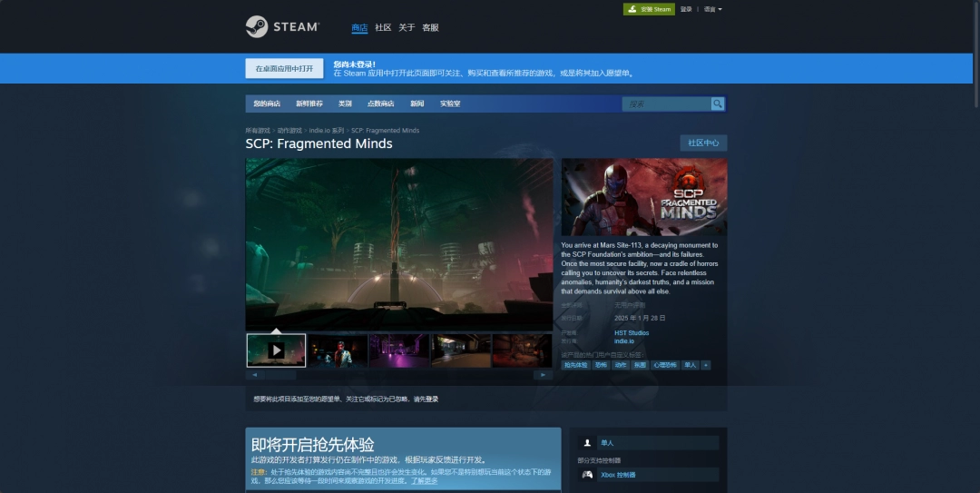
Task: Click the magnifier search icon
Action: click(x=718, y=104)
